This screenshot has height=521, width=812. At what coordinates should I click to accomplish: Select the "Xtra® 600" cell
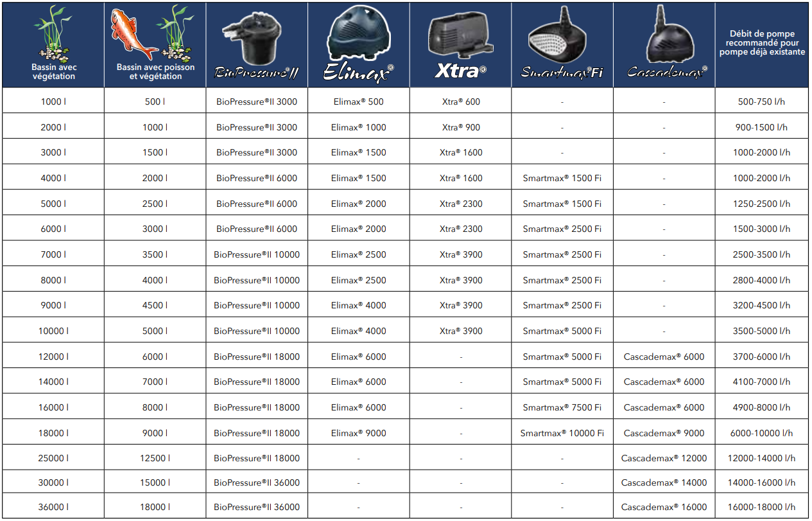pyautogui.click(x=461, y=102)
